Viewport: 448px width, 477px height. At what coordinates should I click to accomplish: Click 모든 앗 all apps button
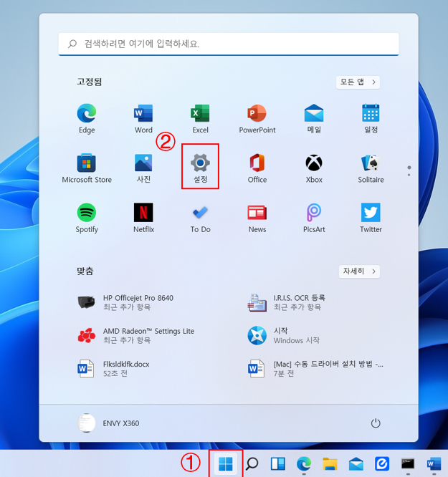358,82
